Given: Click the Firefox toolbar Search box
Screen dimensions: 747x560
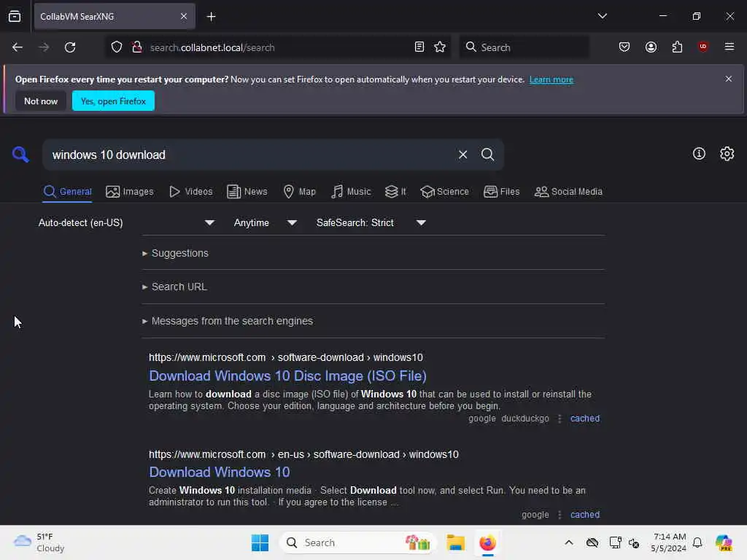Looking at the screenshot, I should pos(524,47).
